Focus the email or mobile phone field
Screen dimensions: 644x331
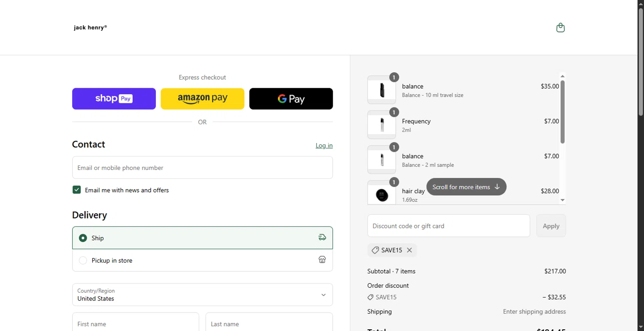pos(202,168)
